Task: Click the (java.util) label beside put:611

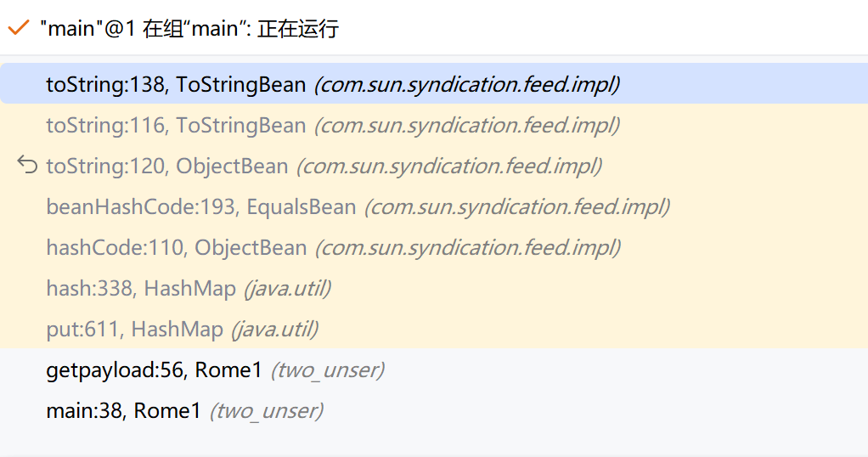Action: pyautogui.click(x=273, y=330)
